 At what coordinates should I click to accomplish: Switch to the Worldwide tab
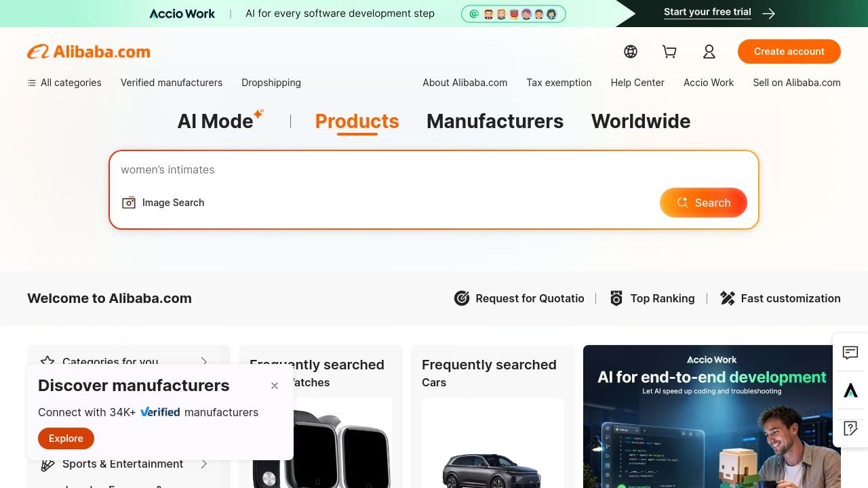click(641, 121)
